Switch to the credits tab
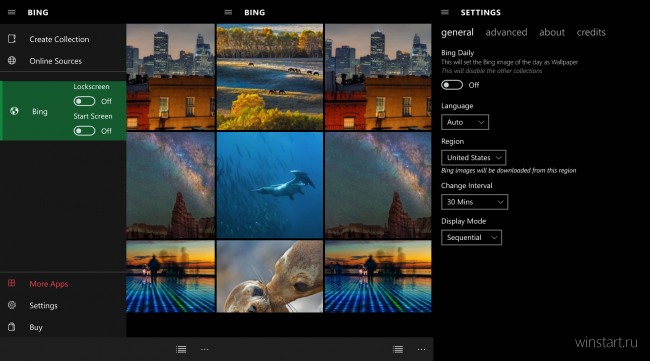The height and width of the screenshot is (361, 650). [591, 32]
